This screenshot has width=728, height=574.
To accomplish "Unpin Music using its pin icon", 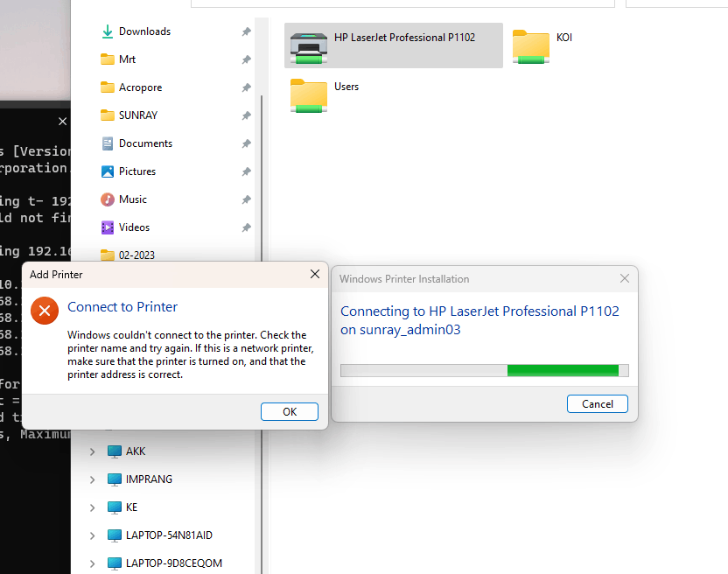I will 246,199.
